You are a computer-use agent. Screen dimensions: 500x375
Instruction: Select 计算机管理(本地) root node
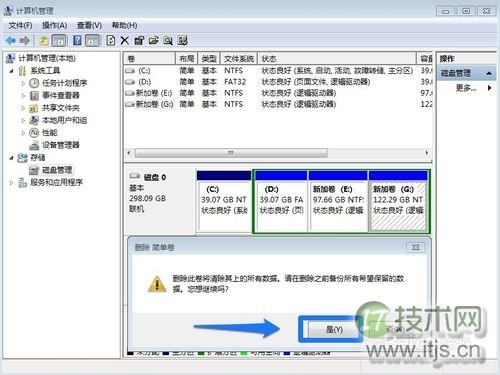46,58
